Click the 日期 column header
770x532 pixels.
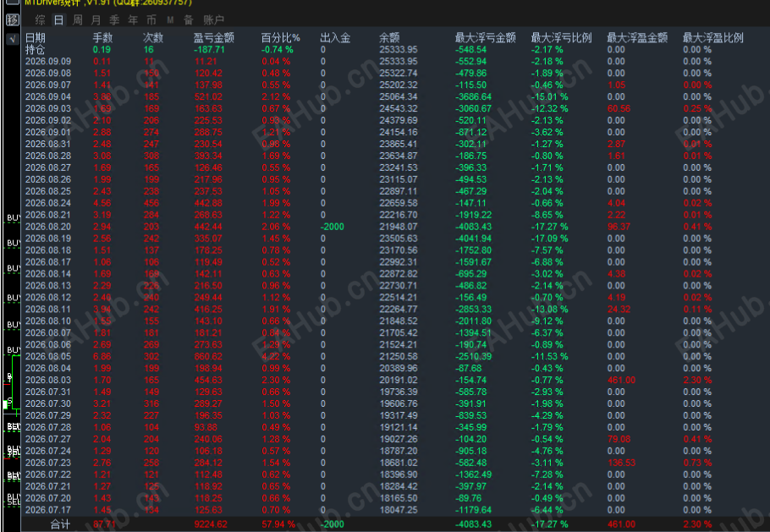pyautogui.click(x=36, y=38)
